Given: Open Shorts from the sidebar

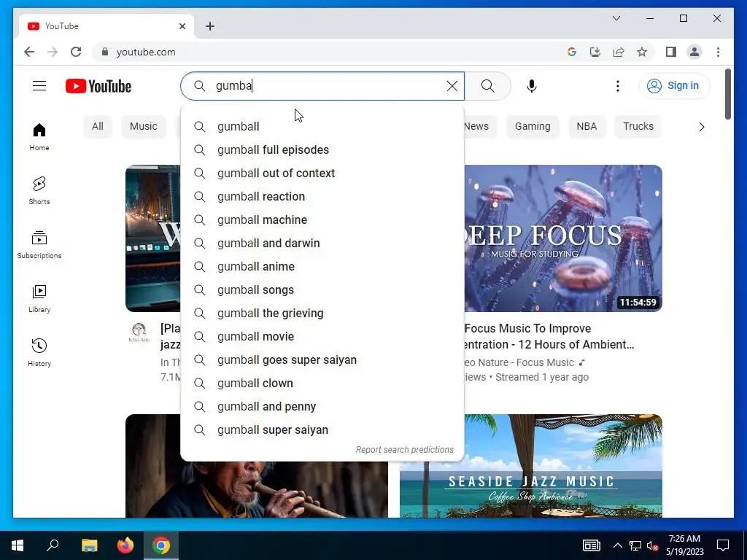Looking at the screenshot, I should point(39,190).
